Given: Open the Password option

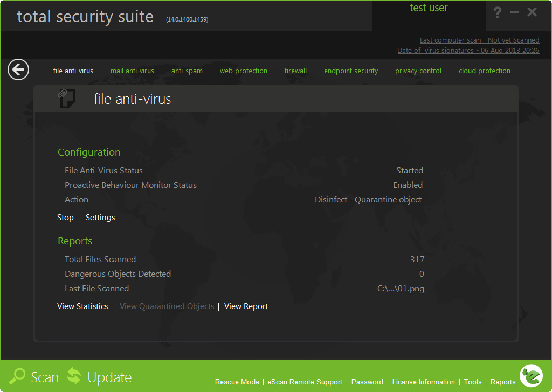Looking at the screenshot, I should point(367,382).
